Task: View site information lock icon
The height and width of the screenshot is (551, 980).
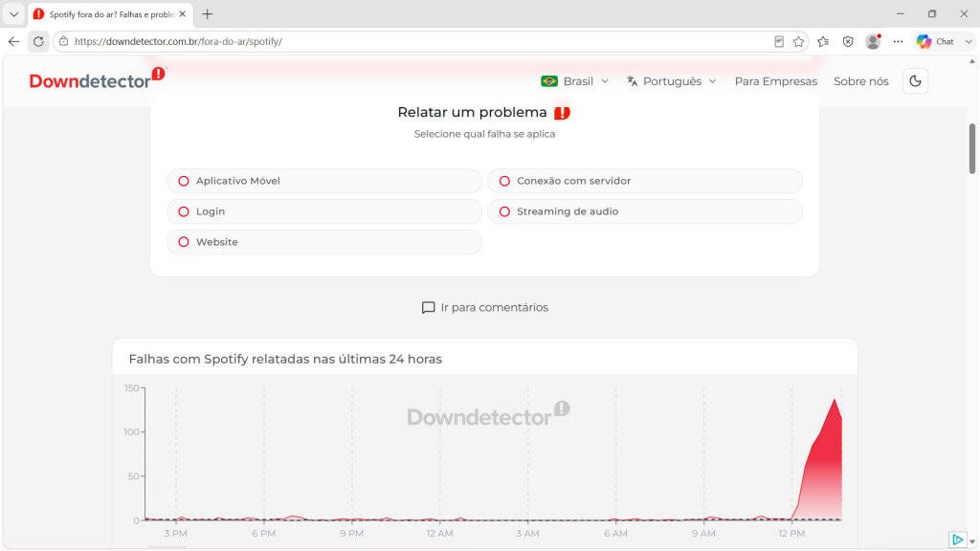Action: pyautogui.click(x=63, y=41)
